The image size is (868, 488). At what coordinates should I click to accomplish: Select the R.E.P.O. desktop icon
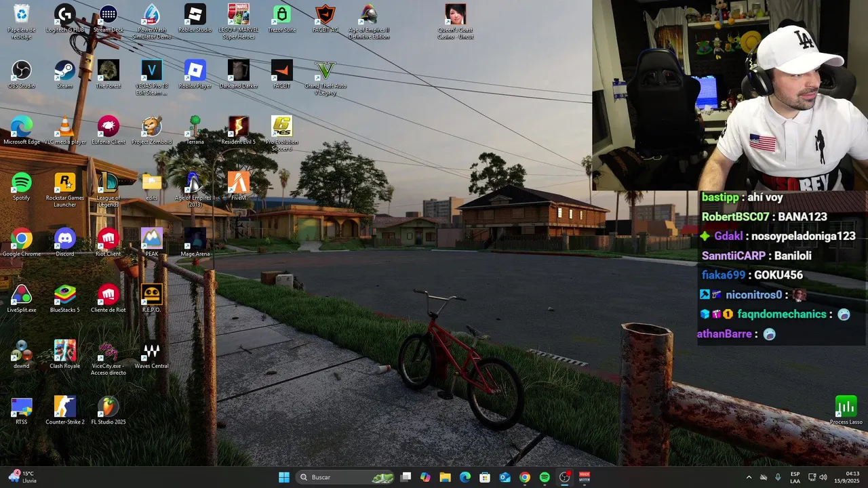coord(152,298)
